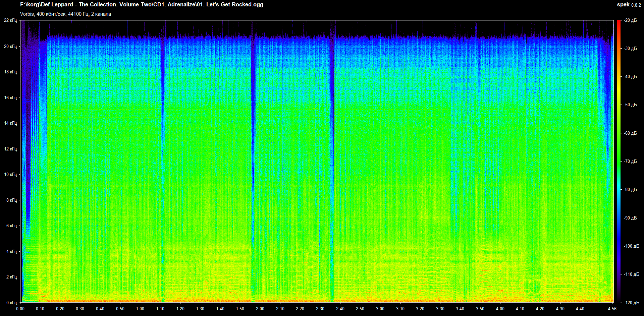The image size is (644, 316).
Task: Click the -70 дБ scale label
Action: 630,161
